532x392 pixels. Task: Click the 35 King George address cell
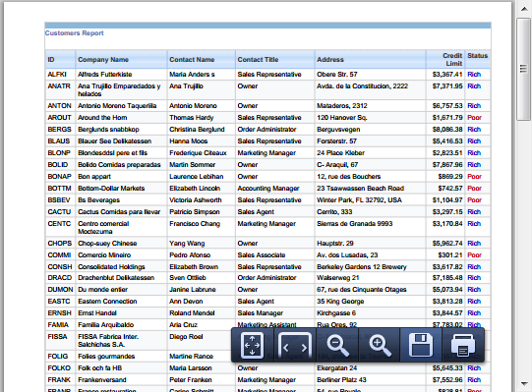pyautogui.click(x=370, y=302)
